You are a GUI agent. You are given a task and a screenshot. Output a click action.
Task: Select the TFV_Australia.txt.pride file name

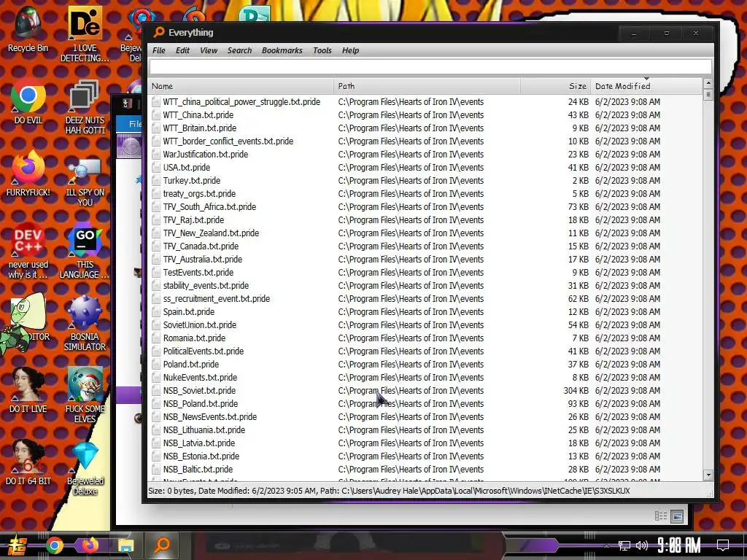(x=203, y=260)
